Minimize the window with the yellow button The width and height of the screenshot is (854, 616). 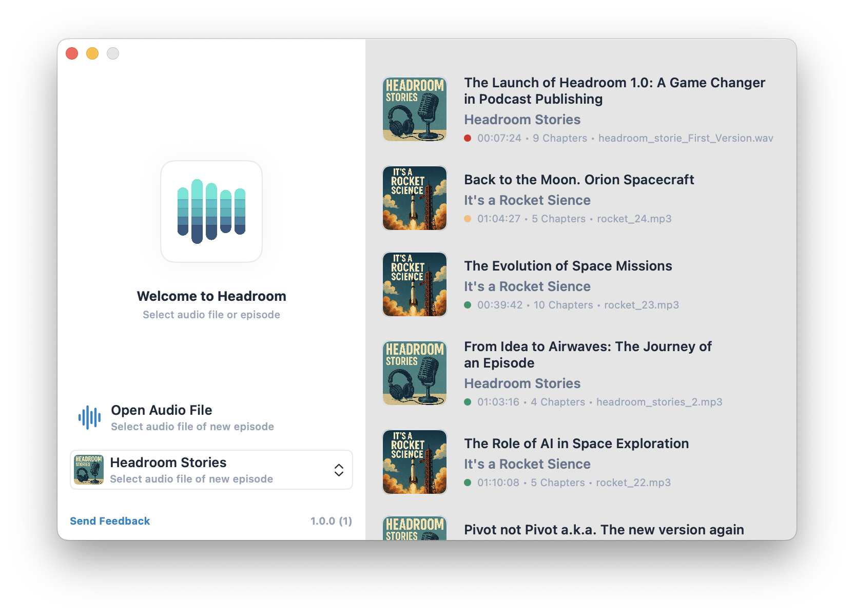click(x=92, y=53)
